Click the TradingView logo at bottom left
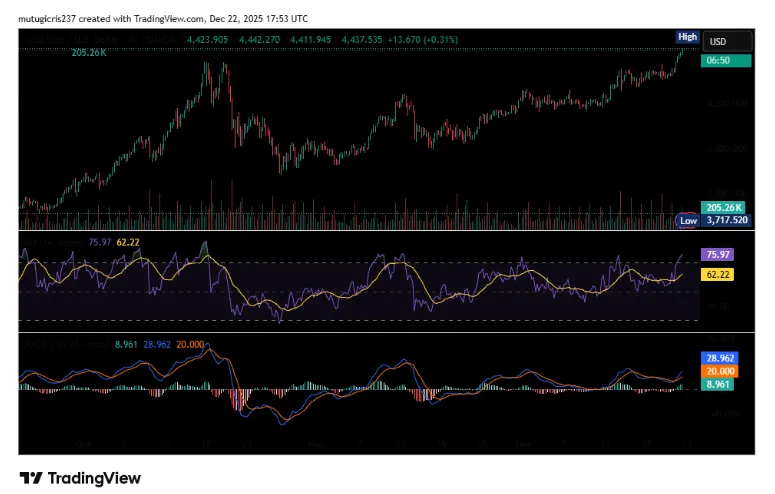775x494 pixels. tap(80, 477)
